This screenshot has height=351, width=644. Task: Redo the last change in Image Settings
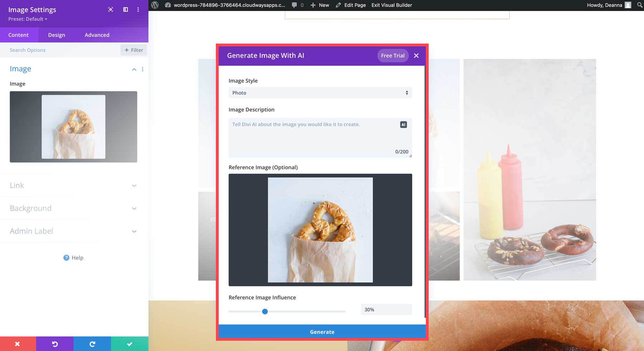click(x=92, y=344)
